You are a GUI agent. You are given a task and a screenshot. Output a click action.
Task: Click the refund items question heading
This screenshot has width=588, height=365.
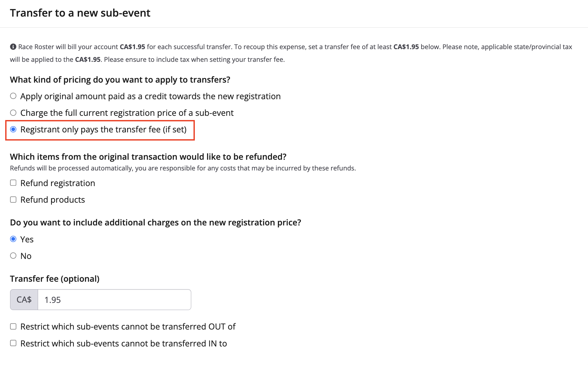[x=148, y=156]
